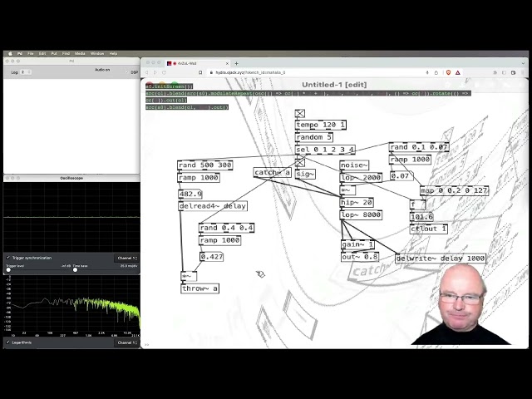The height and width of the screenshot is (399, 532).
Task: Bookmark the current hydra page
Action: (x=200, y=72)
